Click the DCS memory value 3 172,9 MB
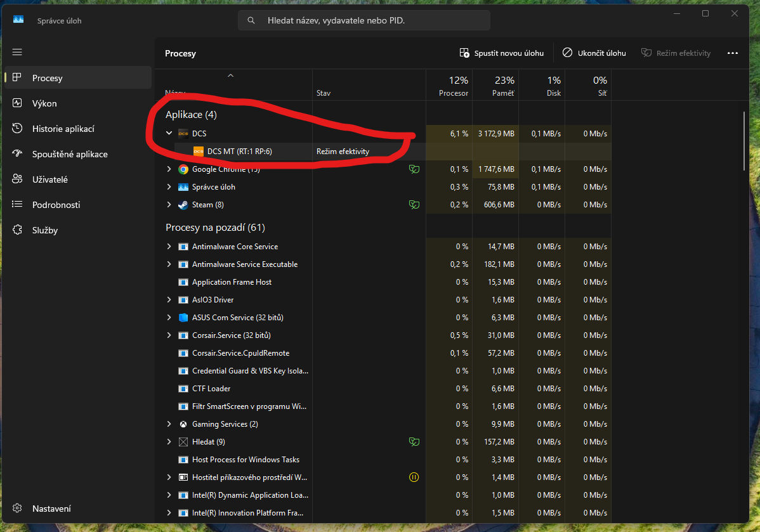The width and height of the screenshot is (760, 532). pyautogui.click(x=496, y=133)
